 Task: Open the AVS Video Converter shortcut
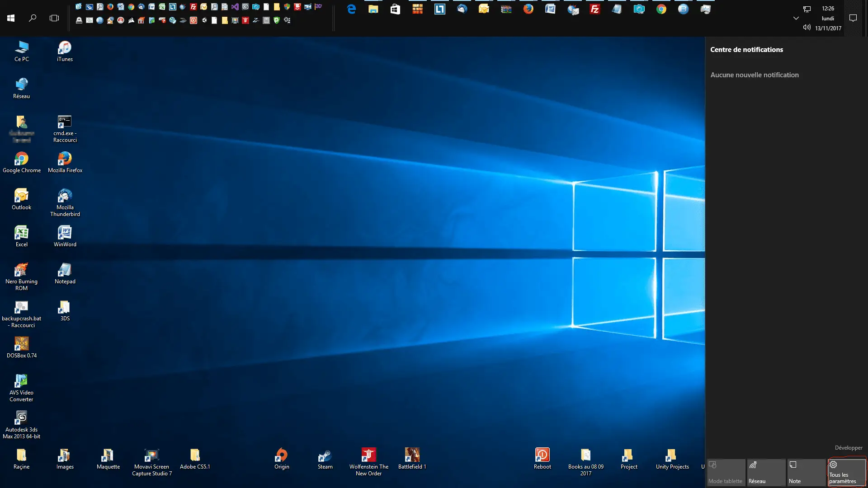(21, 388)
